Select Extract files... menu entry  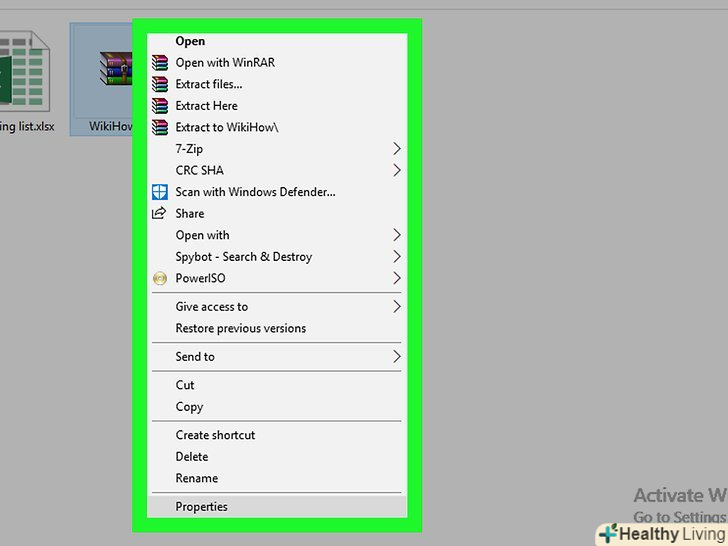point(277,84)
